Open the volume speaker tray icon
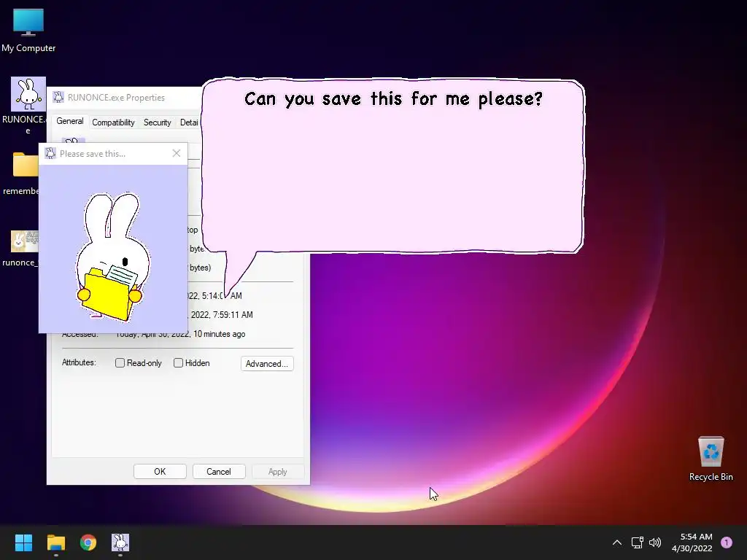The width and height of the screenshot is (747, 560). (x=655, y=542)
